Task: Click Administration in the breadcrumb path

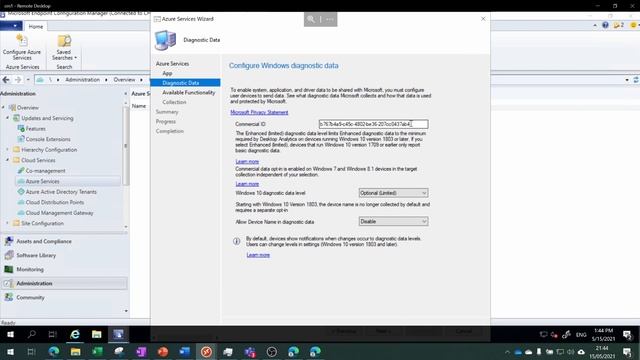Action: coord(82,80)
